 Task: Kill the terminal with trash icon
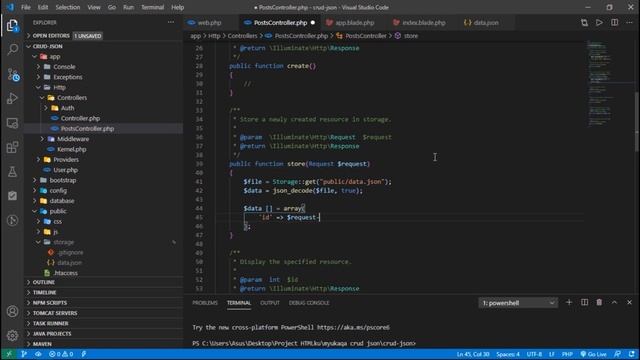point(599,302)
